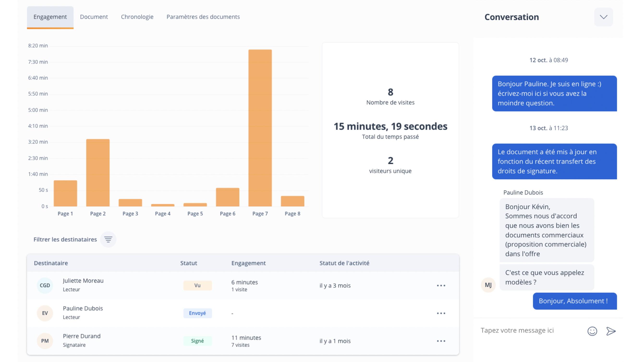The image size is (644, 362).
Task: Click the Destinataire column header
Action: (51, 263)
